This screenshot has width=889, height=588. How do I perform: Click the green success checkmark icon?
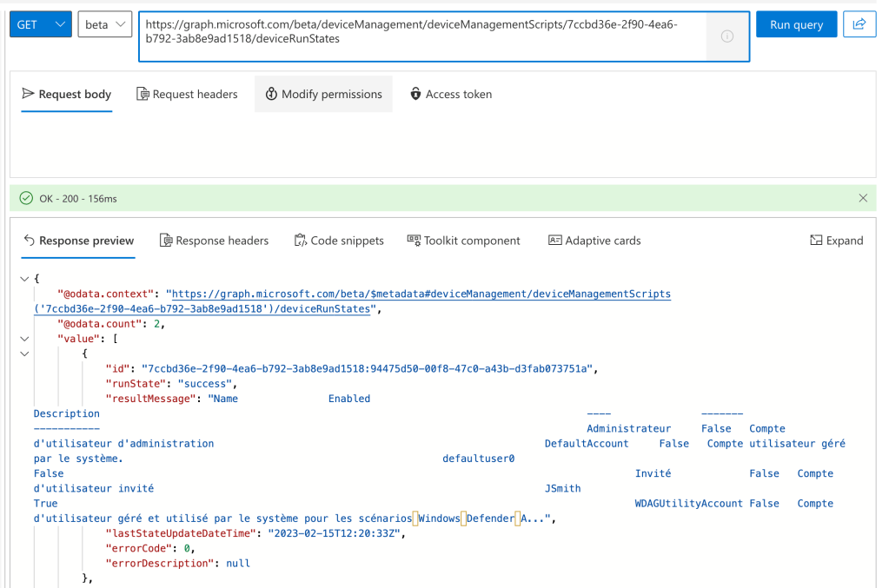point(26,199)
